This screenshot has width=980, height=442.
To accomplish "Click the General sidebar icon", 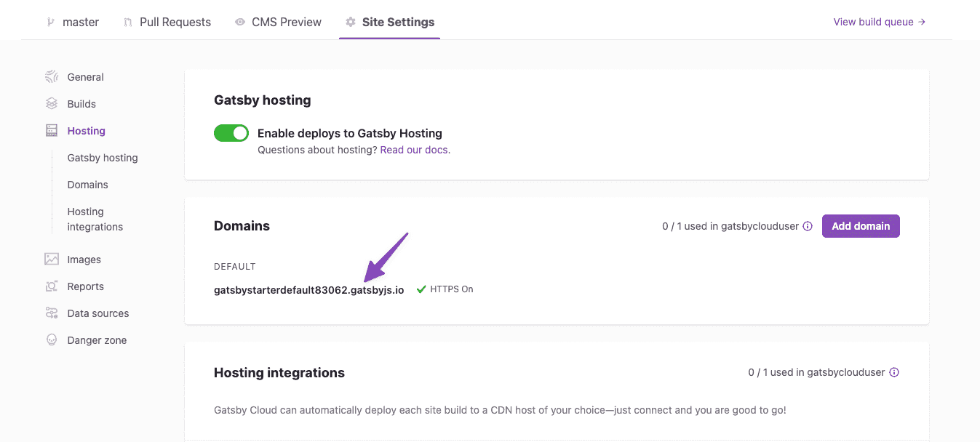I will 52,77.
